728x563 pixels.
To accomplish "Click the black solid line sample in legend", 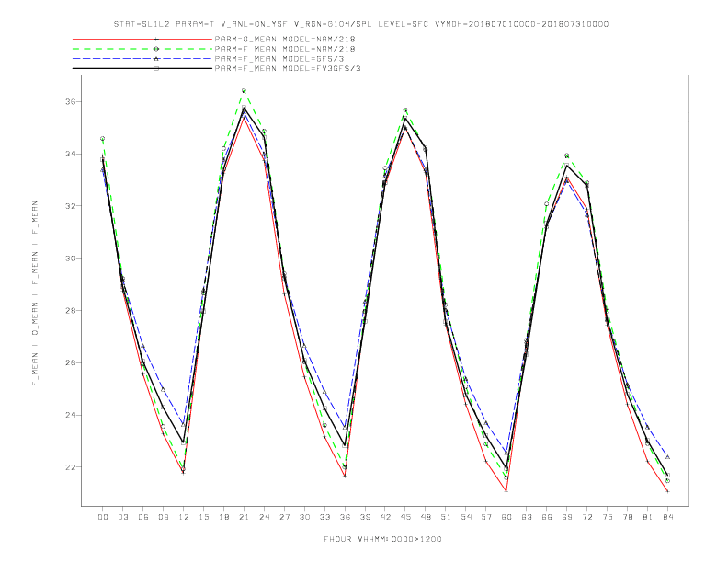I will (x=142, y=68).
